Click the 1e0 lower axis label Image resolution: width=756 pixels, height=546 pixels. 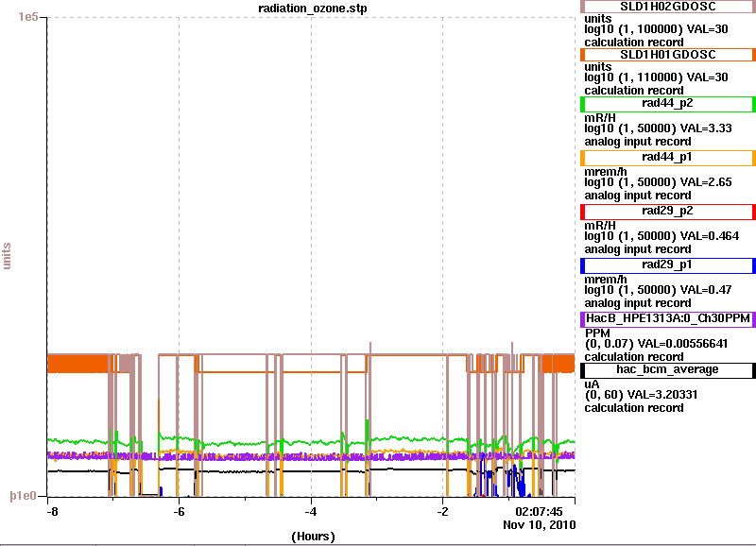23,496
